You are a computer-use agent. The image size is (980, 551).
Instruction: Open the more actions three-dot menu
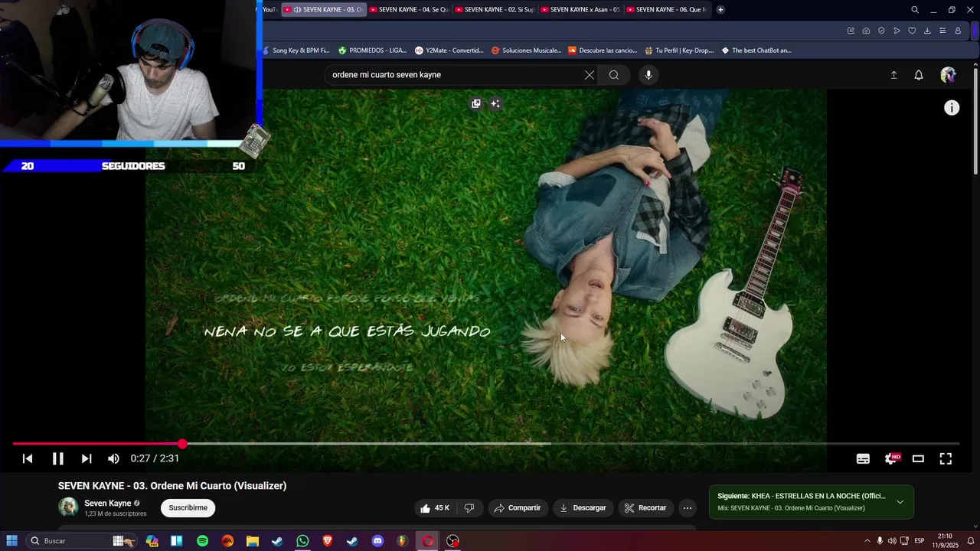pos(688,508)
